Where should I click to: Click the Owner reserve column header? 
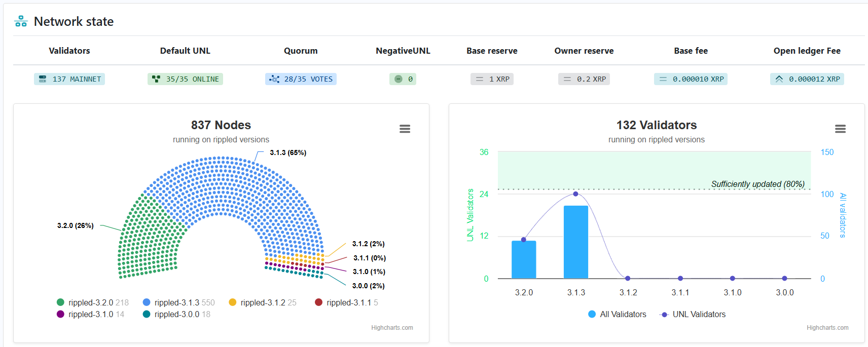pyautogui.click(x=584, y=51)
